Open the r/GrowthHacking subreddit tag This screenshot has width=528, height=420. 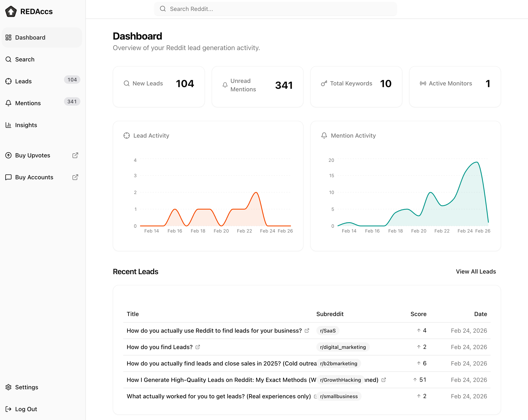[x=340, y=380]
